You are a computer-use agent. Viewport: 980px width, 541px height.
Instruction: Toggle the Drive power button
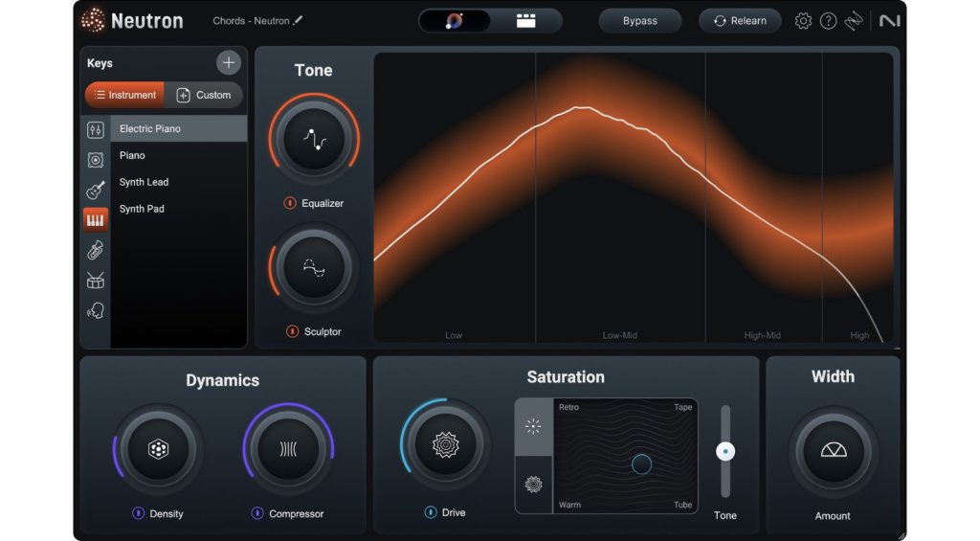pyautogui.click(x=431, y=511)
